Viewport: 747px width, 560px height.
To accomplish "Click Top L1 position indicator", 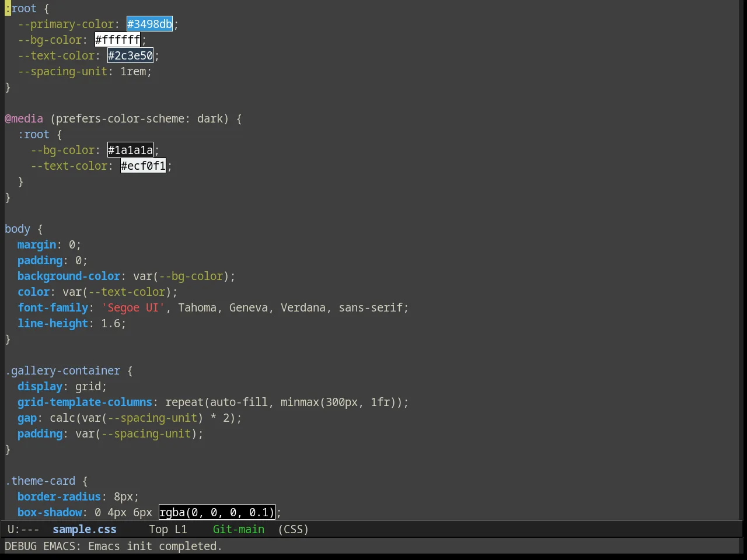I will tap(168, 529).
